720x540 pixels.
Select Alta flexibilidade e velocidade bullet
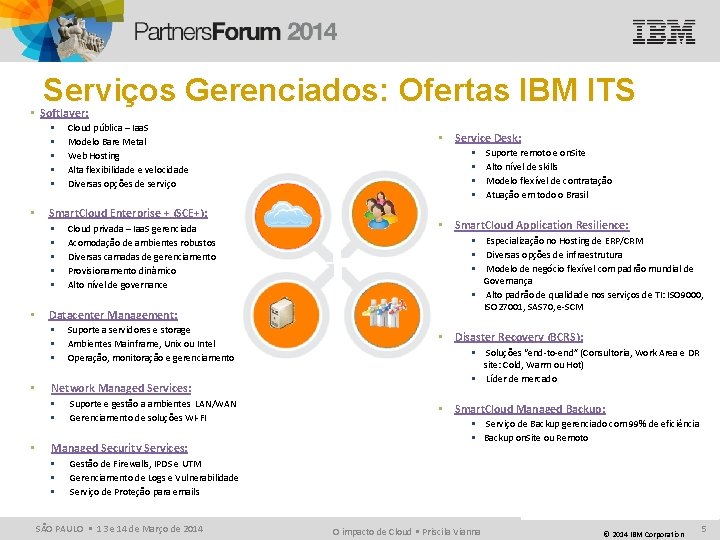[x=128, y=170]
